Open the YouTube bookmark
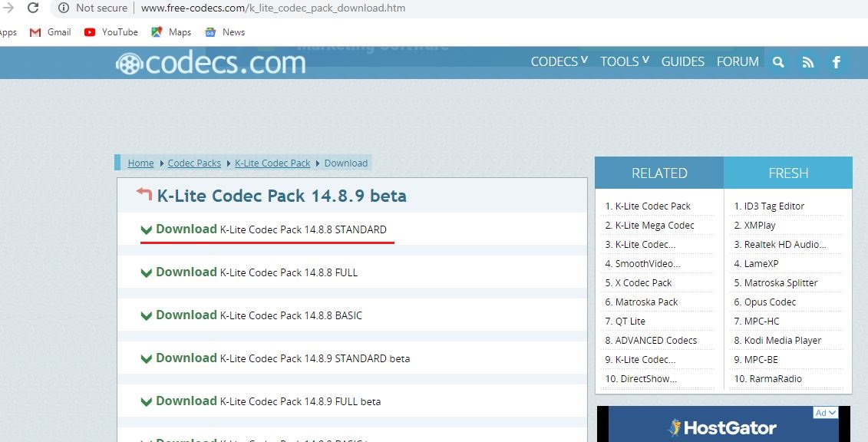This screenshot has width=868, height=442. [111, 32]
